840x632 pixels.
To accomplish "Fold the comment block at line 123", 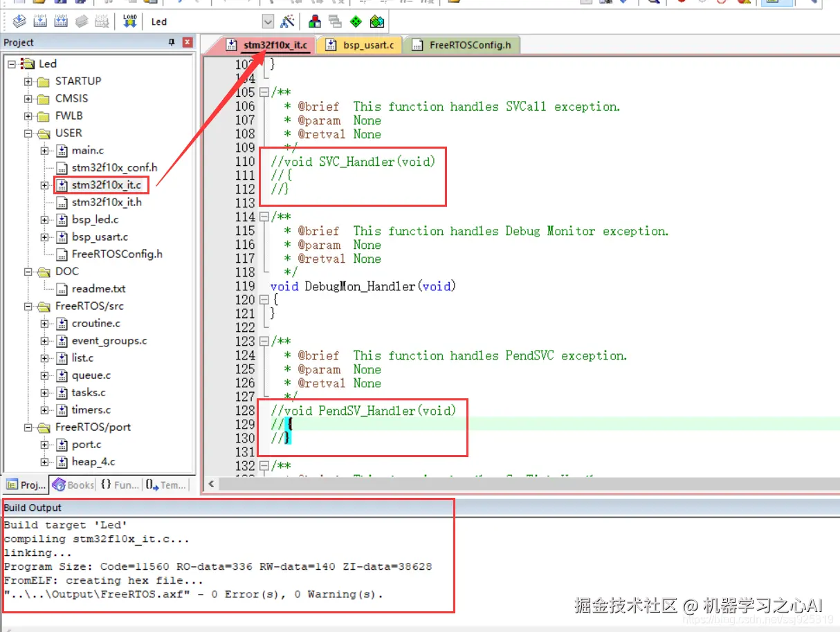I will tap(264, 341).
